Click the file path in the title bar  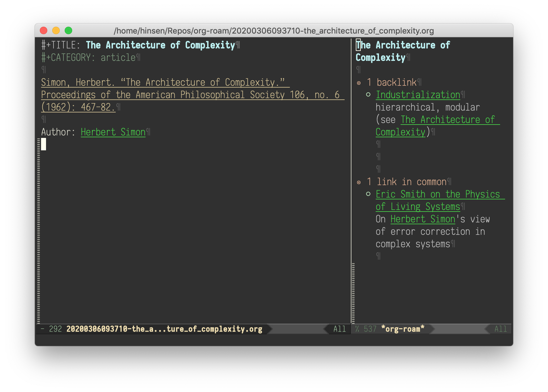tap(274, 31)
